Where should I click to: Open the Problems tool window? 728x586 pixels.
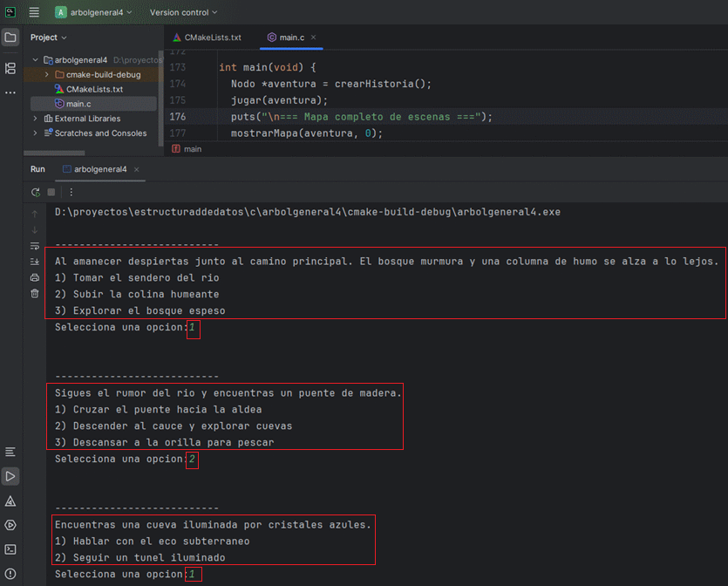(10, 574)
